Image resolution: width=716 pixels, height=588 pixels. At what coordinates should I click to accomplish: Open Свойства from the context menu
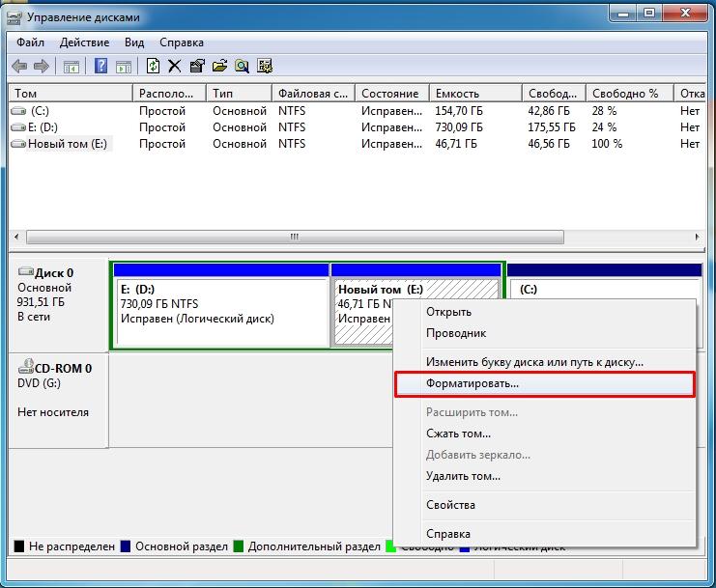(x=544, y=505)
